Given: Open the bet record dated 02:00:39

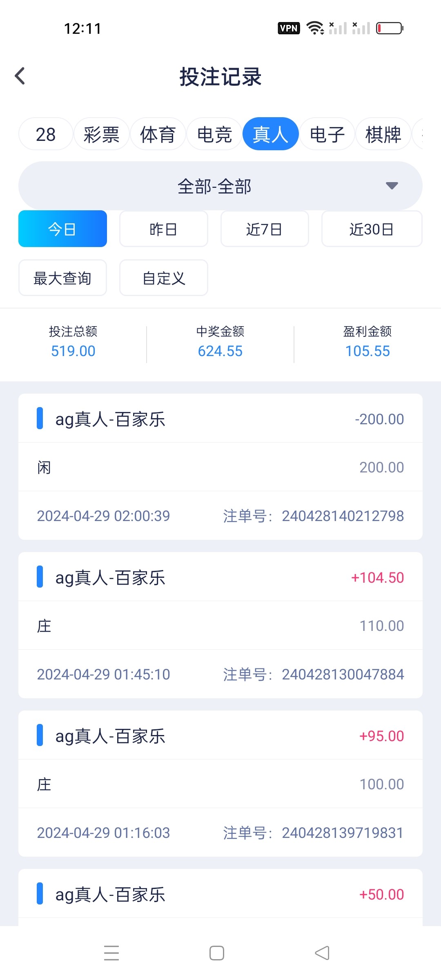Looking at the screenshot, I should [x=220, y=467].
